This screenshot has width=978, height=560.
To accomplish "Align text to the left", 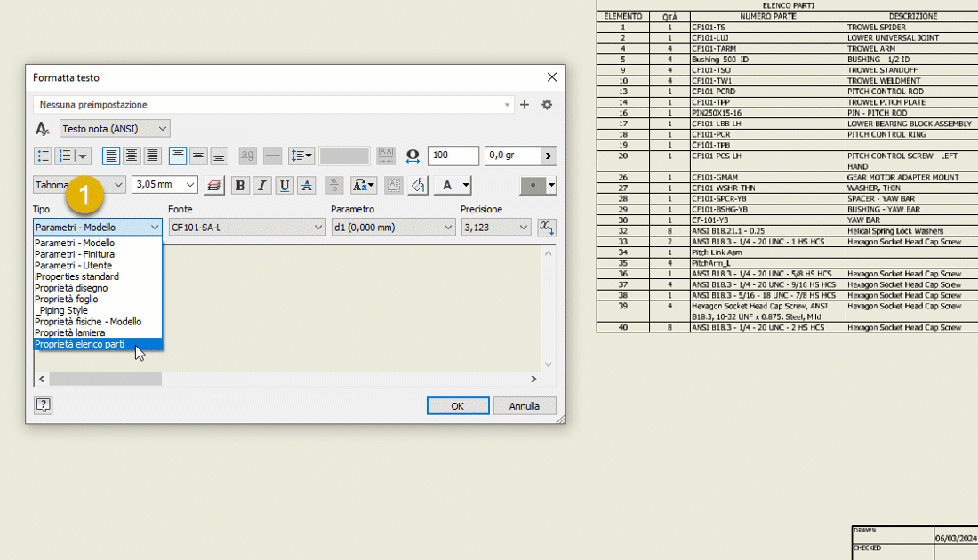I will [111, 156].
